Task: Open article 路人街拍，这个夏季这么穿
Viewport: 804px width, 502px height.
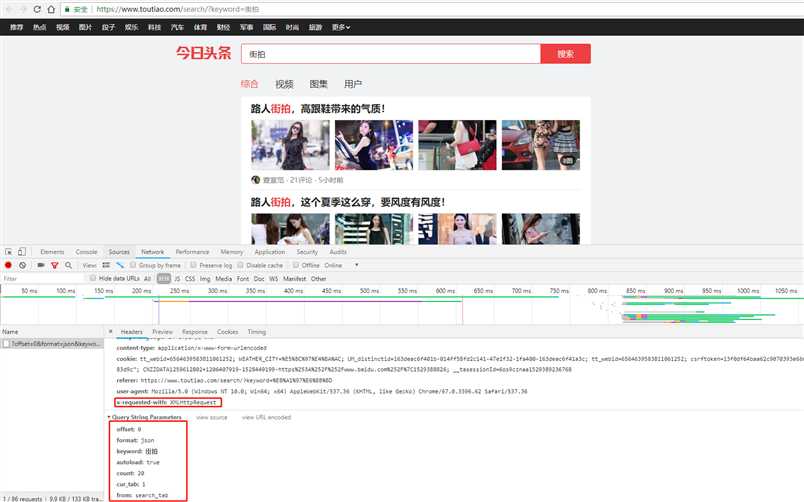Action: (x=348, y=202)
